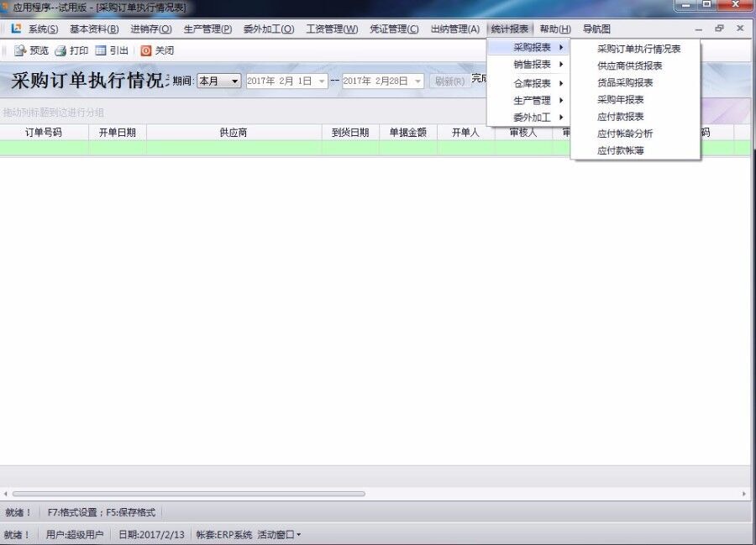
Task: Click the preview (预览) document icon
Action: 20,50
